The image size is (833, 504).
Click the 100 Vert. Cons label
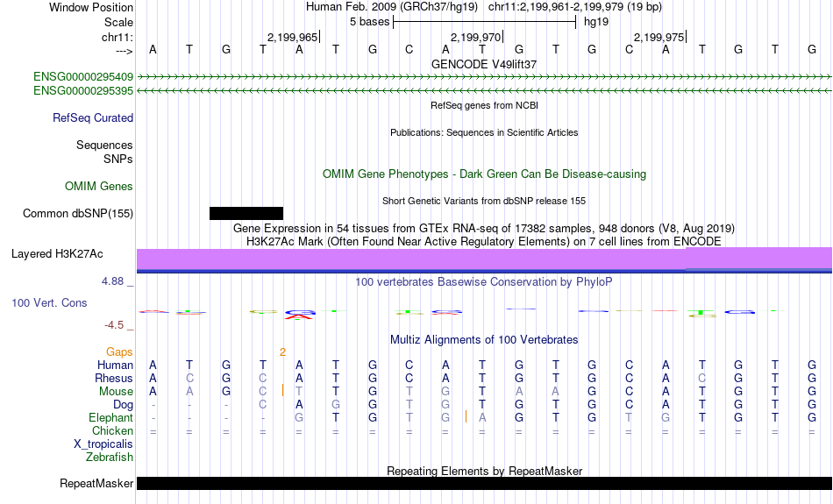point(49,302)
